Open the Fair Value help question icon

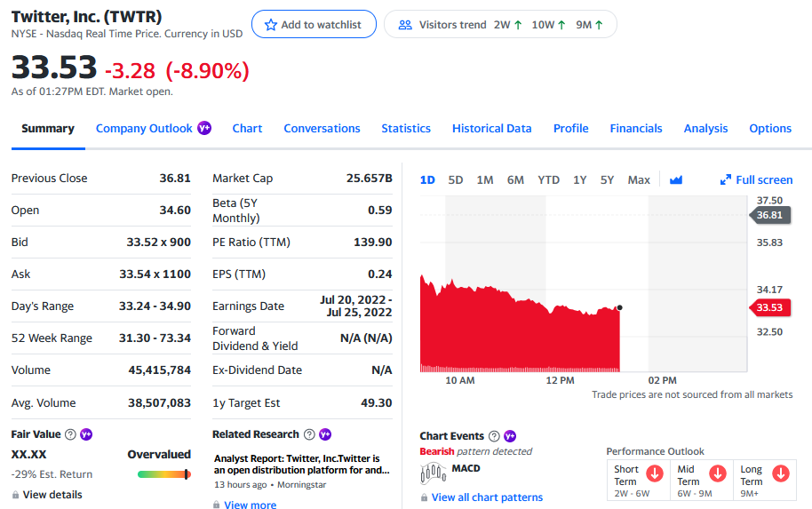click(x=70, y=434)
